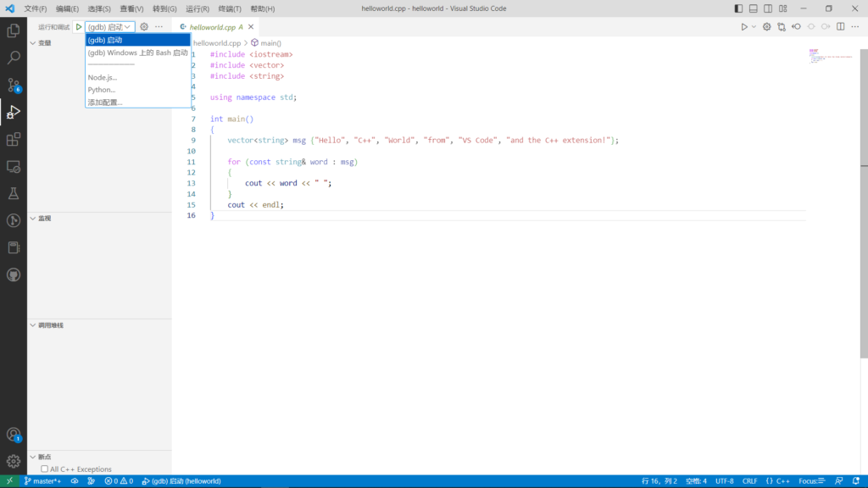Open the 终端(T) menu
The height and width of the screenshot is (488, 868).
[x=229, y=8]
